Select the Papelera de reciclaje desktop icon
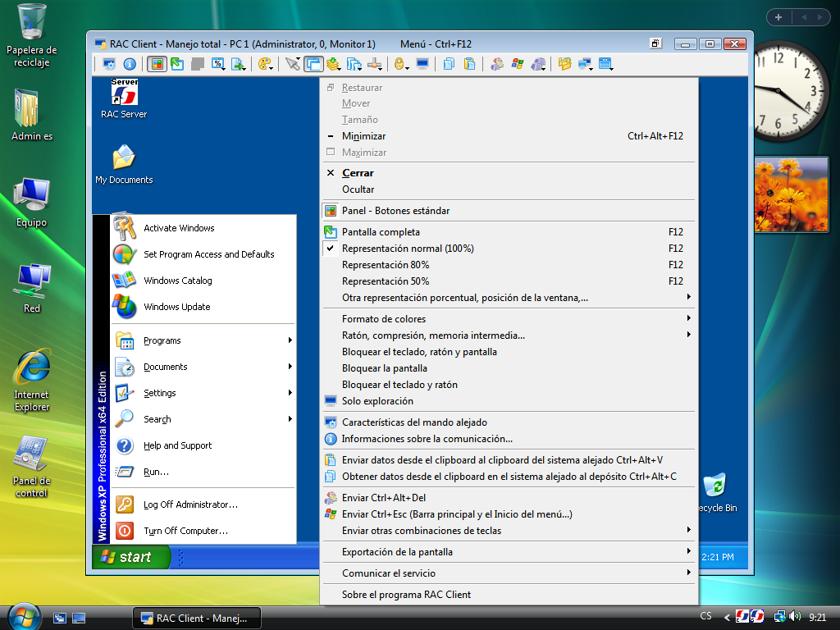 (32, 35)
